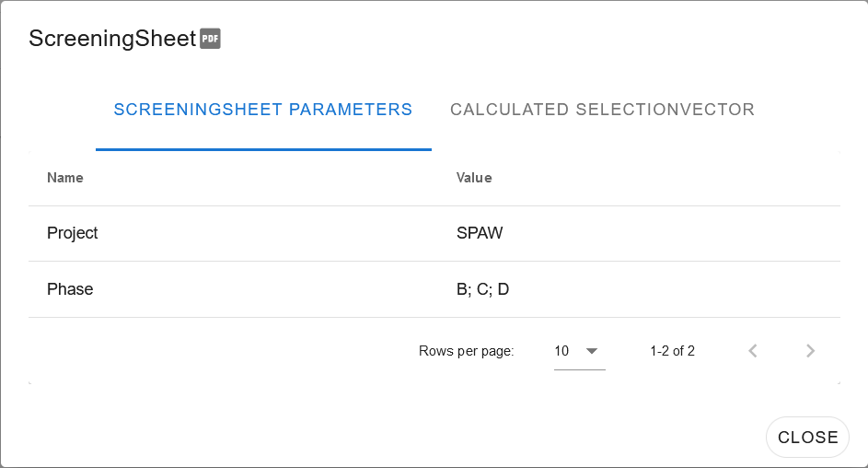The image size is (868, 468).
Task: Select the Project name cell
Action: (x=73, y=233)
